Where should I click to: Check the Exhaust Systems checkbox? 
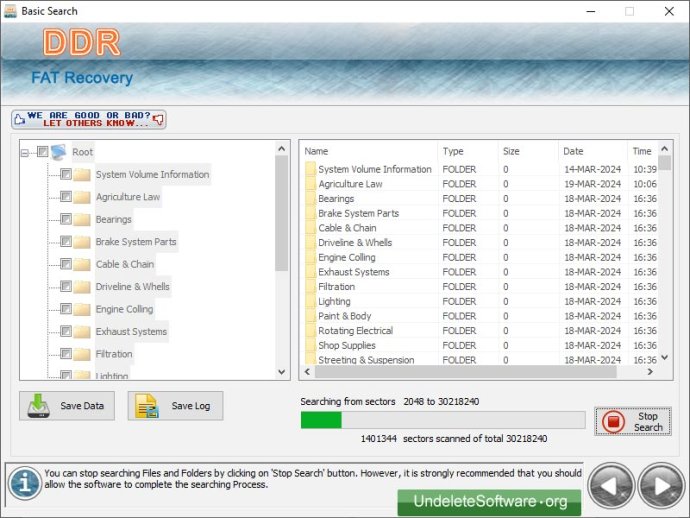[66, 331]
